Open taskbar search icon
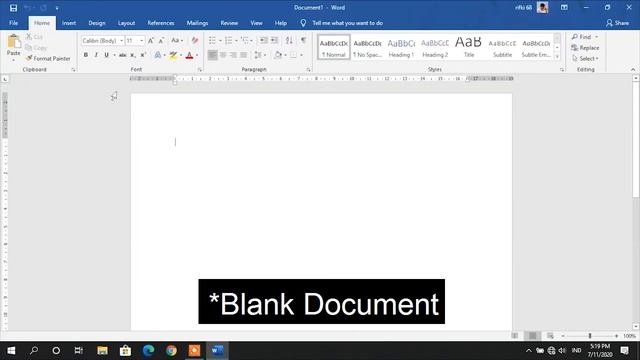 [34, 351]
